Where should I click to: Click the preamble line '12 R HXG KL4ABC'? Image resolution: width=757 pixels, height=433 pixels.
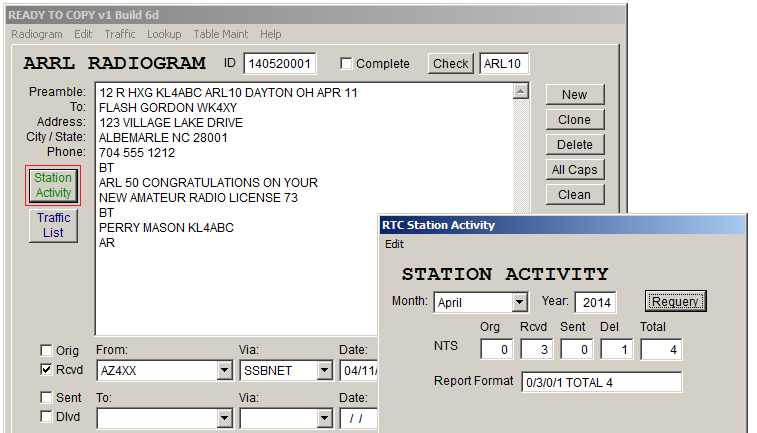point(228,93)
